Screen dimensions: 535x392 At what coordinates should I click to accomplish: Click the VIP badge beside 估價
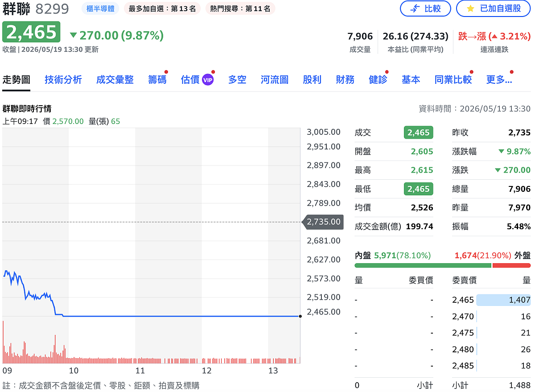207,80
